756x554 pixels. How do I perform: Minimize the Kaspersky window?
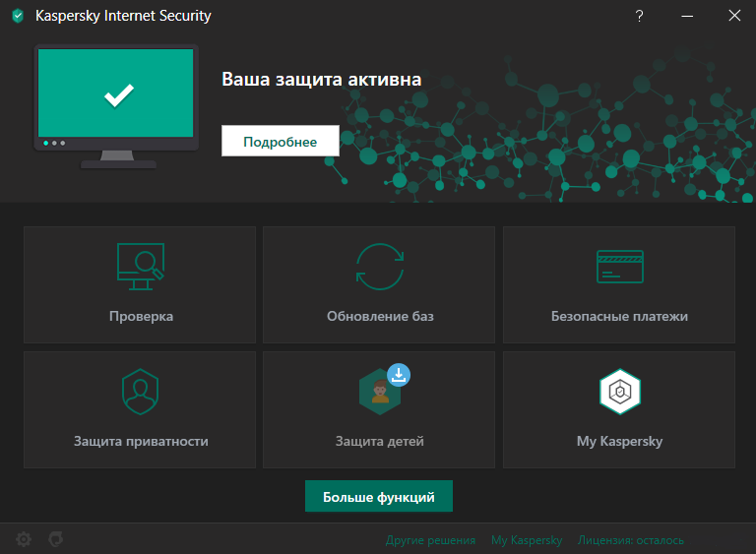pos(687,16)
